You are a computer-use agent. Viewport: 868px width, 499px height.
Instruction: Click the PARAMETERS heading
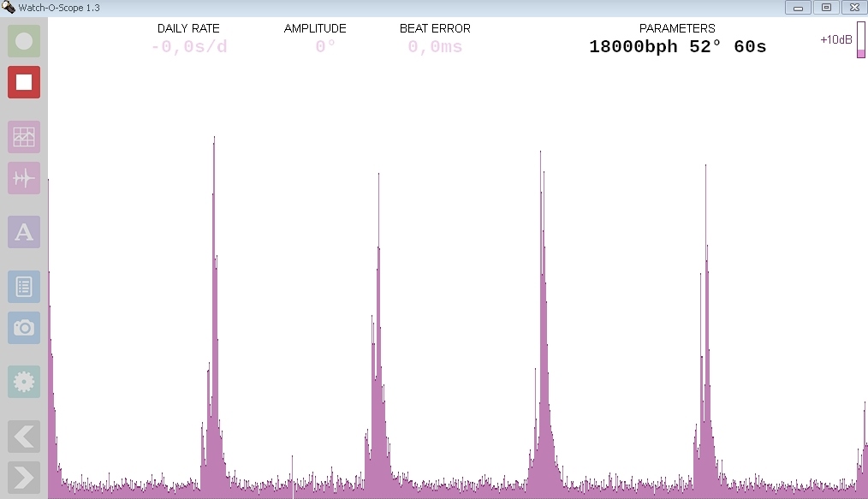(x=677, y=28)
